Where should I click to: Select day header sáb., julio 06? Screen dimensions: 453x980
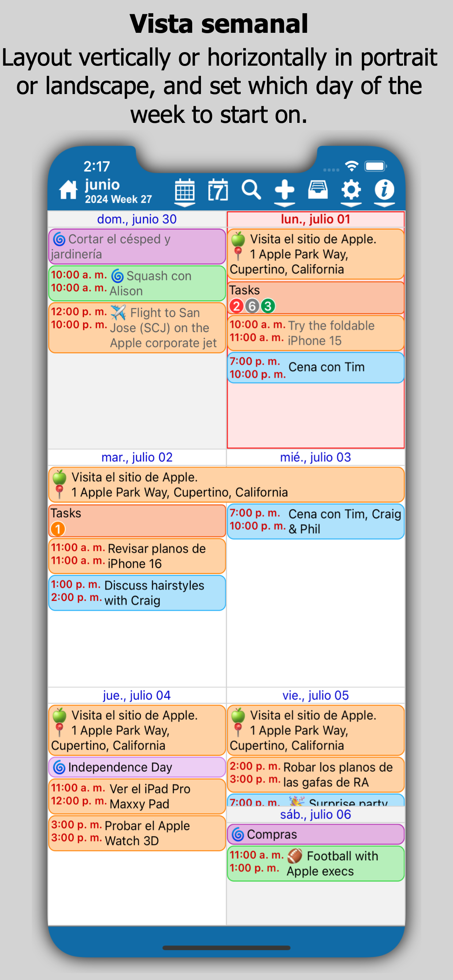315,814
